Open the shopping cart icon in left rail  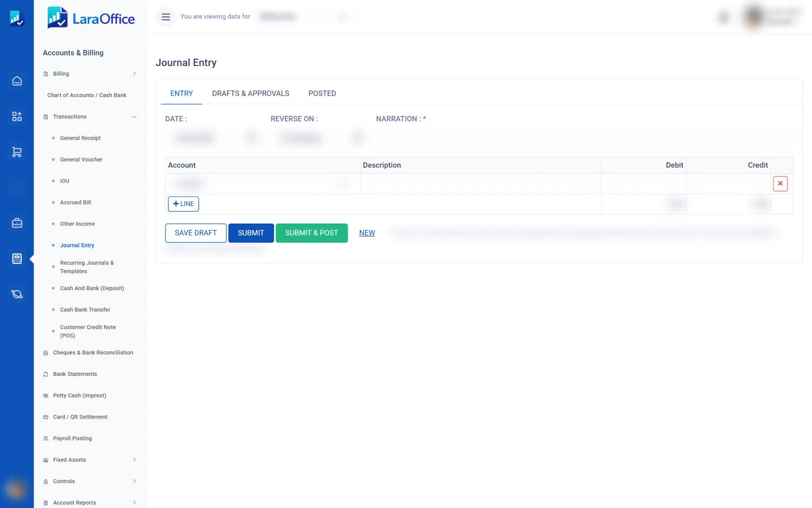17,152
